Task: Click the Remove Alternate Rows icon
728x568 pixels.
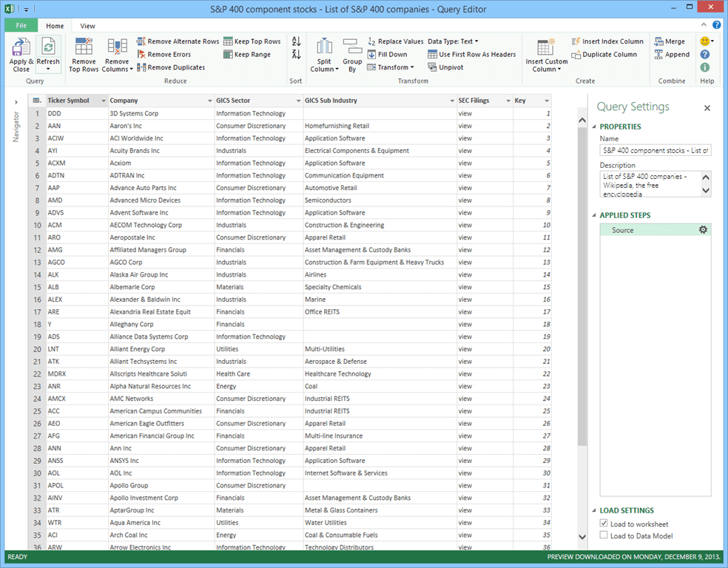Action: tap(141, 41)
